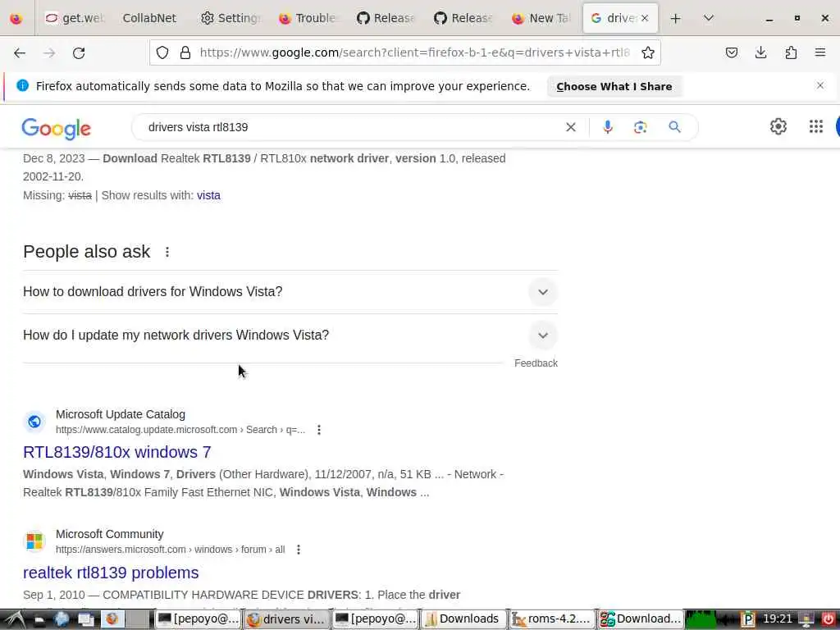Send Feedback on People also ask
840x630 pixels.
coord(536,363)
